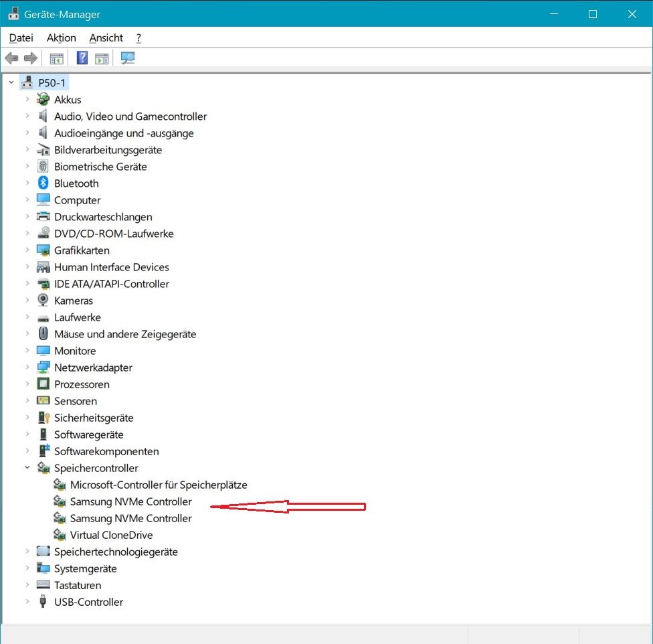
Task: Open the ? help menu
Action: pyautogui.click(x=138, y=38)
